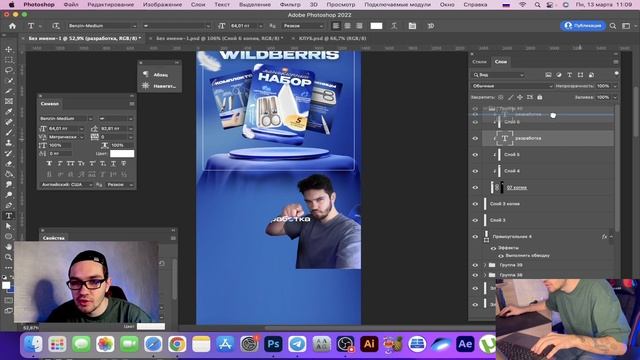Click the lock all icon in Layers panel

point(540,98)
